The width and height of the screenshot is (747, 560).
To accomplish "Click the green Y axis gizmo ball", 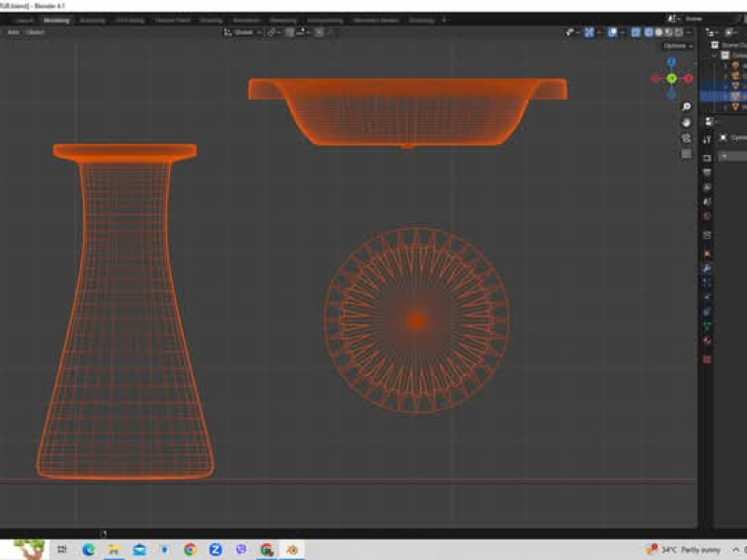I will point(671,78).
